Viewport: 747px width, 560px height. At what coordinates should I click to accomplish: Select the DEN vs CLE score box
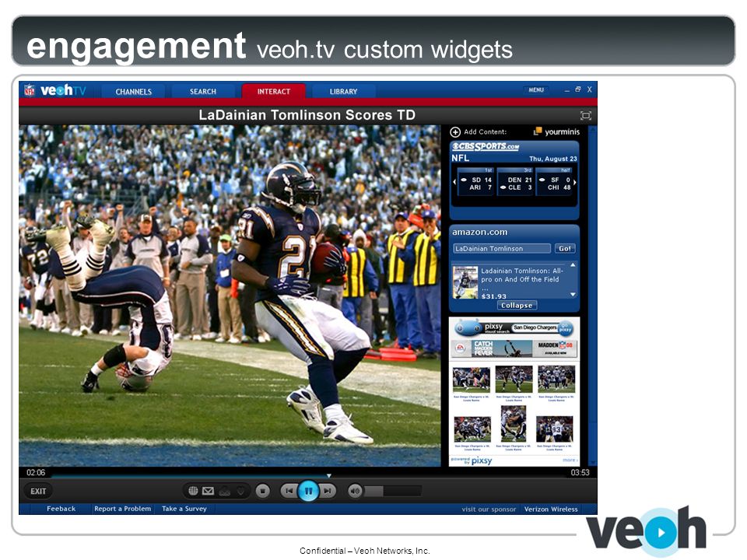(x=515, y=181)
